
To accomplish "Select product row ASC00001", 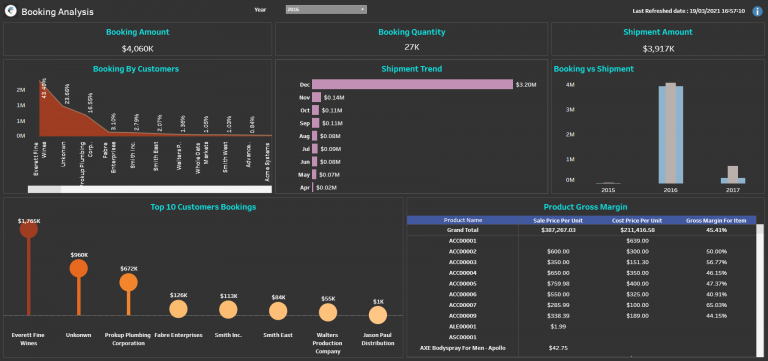I will (462, 337).
